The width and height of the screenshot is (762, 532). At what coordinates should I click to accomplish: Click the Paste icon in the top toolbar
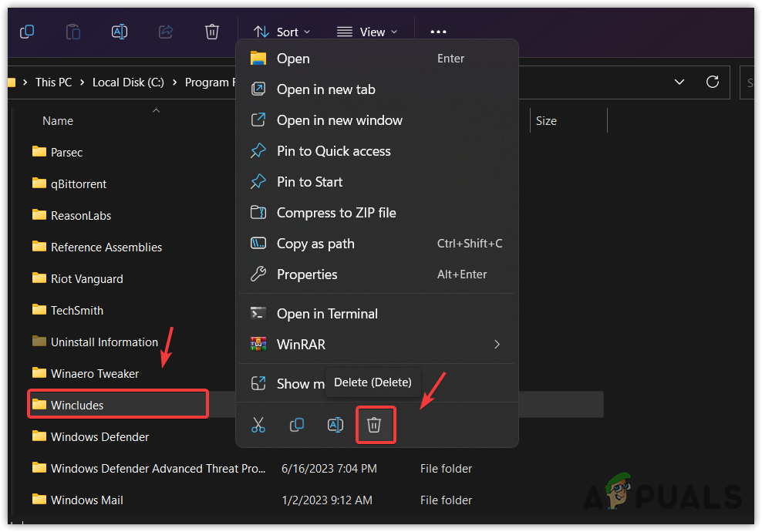(x=73, y=32)
